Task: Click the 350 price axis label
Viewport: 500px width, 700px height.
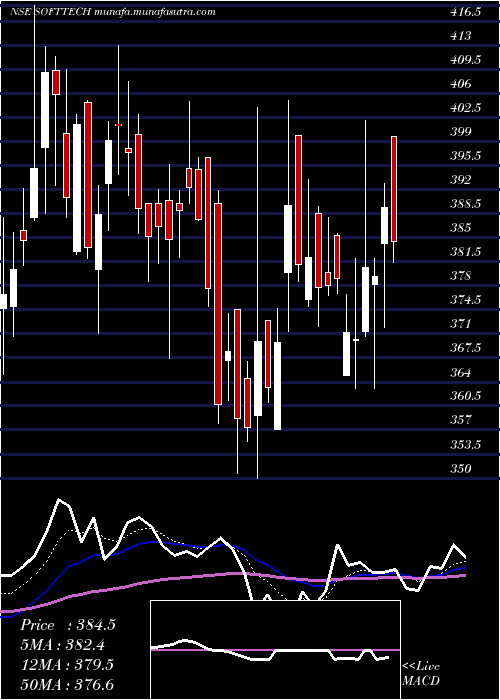Action: tap(460, 469)
